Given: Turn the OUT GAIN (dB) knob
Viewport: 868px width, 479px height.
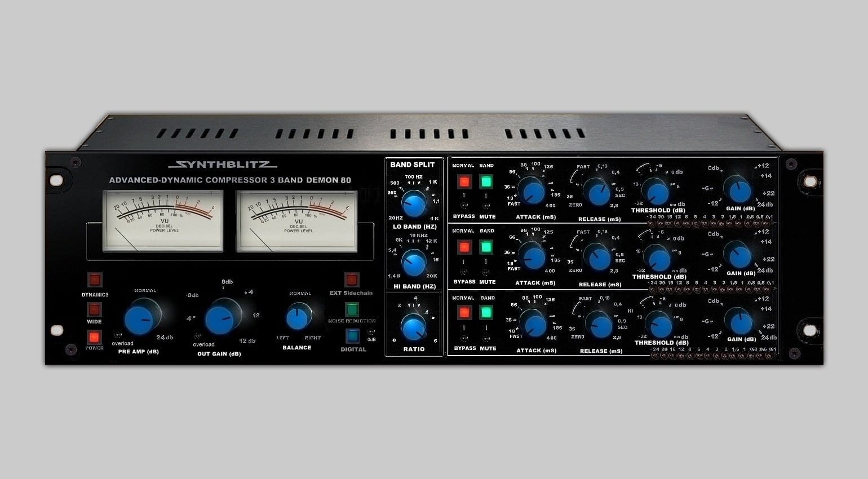Looking at the screenshot, I should pos(222,317).
